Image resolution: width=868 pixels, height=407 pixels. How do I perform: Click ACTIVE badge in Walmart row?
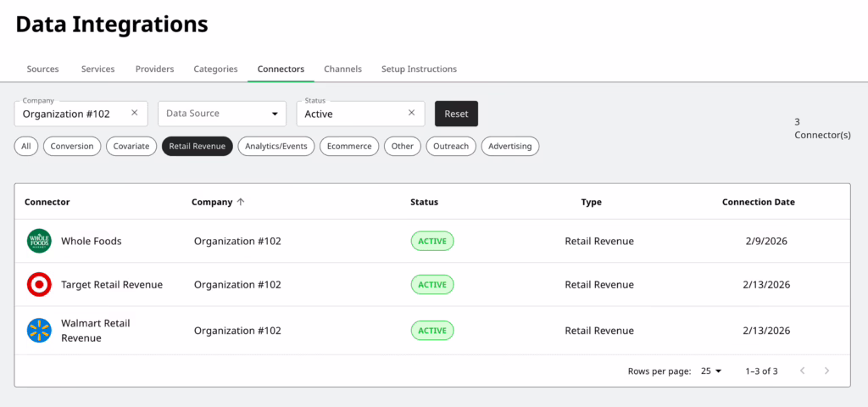[432, 331]
